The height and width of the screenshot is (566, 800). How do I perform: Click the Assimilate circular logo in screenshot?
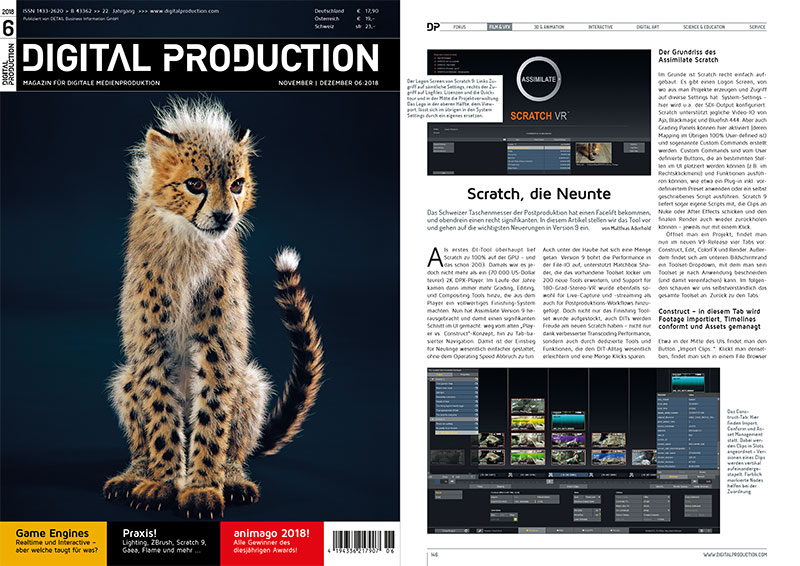coord(538,80)
